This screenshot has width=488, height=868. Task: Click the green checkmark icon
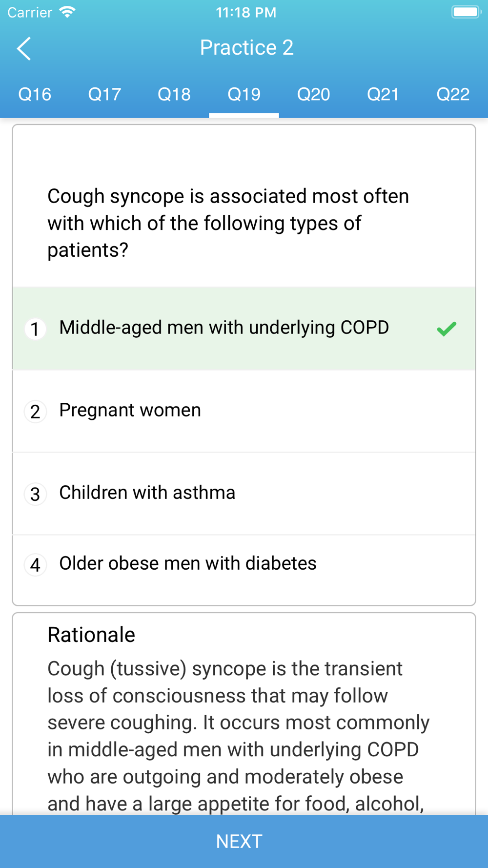[447, 329]
